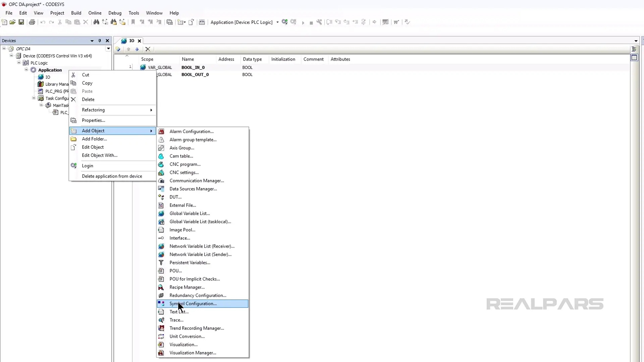Select the IO tab

tap(131, 41)
